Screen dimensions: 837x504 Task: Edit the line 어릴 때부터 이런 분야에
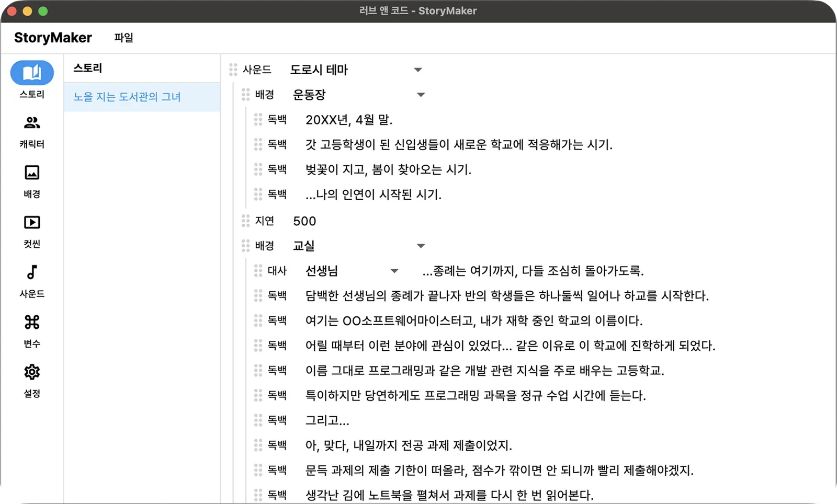point(510,346)
